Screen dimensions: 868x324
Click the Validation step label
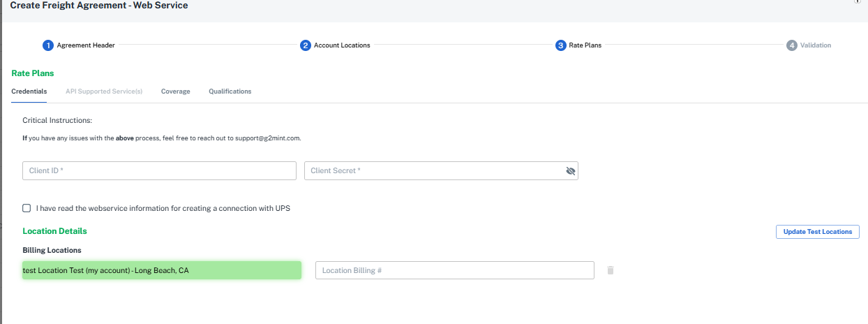pos(816,45)
